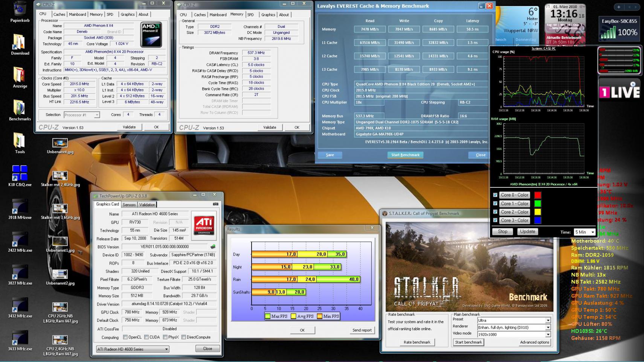Image resolution: width=644 pixels, height=362 pixels.
Task: Tick the PhysX checkbox in GPU-Z
Action: point(165,337)
